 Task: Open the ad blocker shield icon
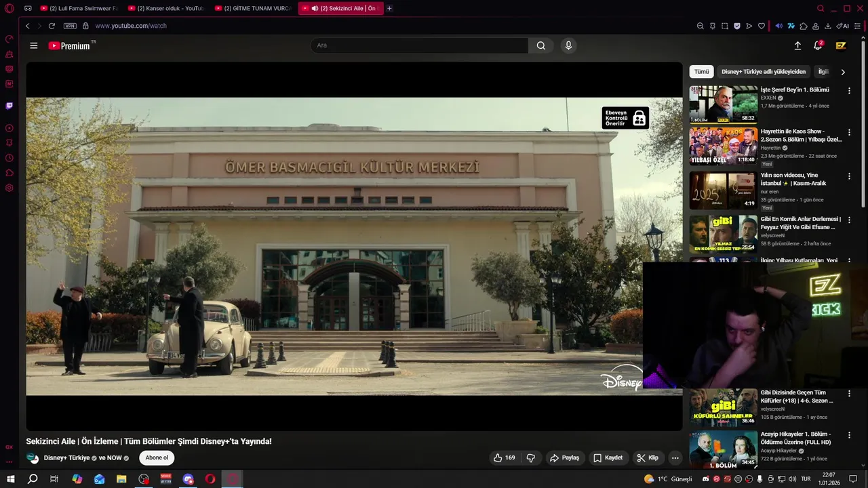pyautogui.click(x=737, y=26)
